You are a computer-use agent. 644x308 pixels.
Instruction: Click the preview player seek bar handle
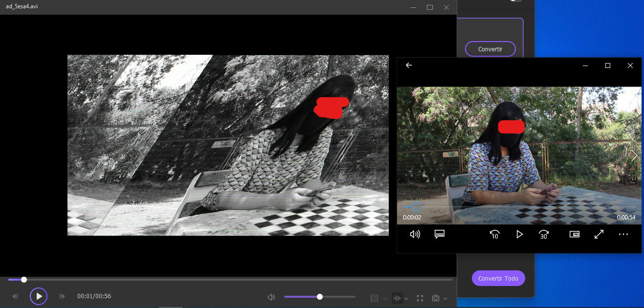coord(24,280)
